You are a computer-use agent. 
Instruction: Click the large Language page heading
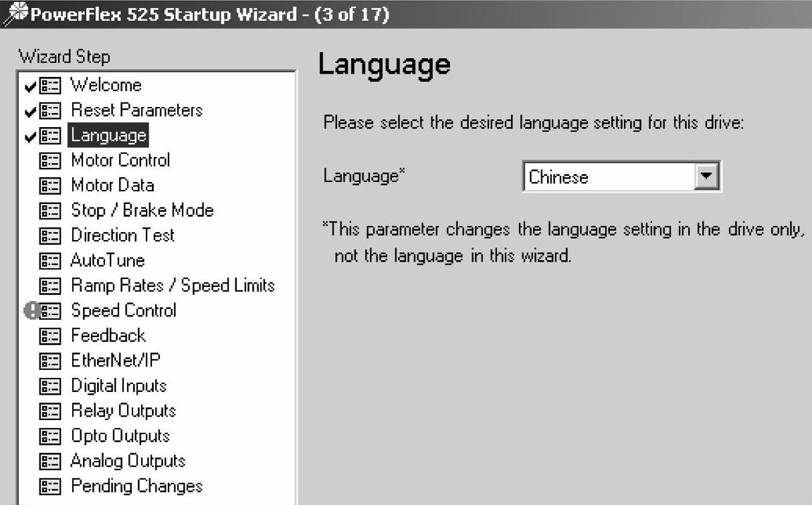[x=384, y=64]
